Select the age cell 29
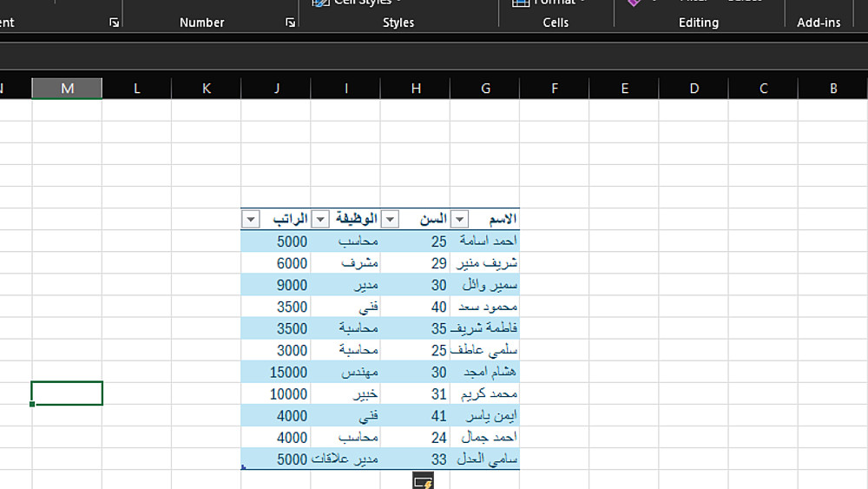This screenshot has width=868, height=489. tap(415, 263)
